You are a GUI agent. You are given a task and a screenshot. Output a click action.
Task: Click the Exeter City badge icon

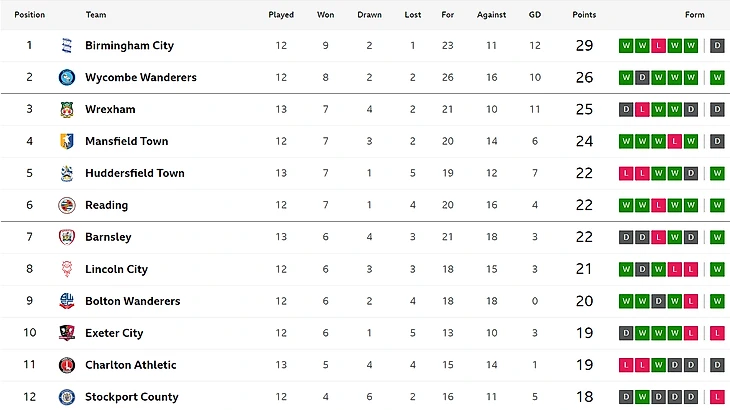[x=67, y=334]
